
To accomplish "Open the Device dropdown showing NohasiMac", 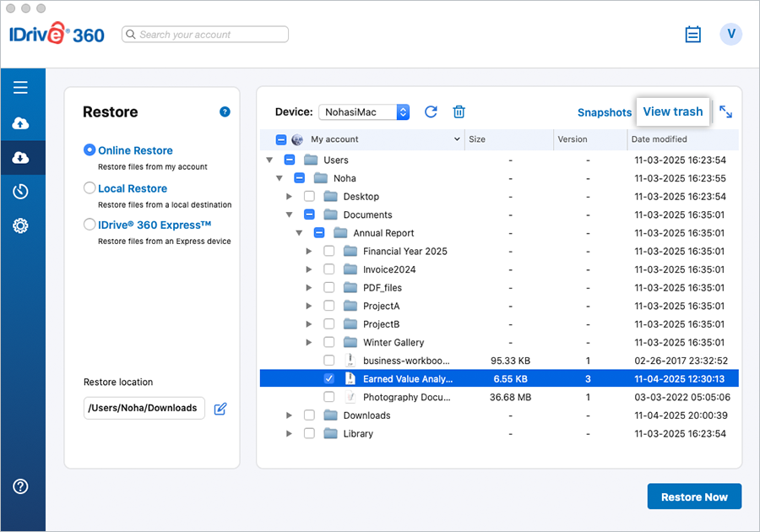I will [x=364, y=112].
